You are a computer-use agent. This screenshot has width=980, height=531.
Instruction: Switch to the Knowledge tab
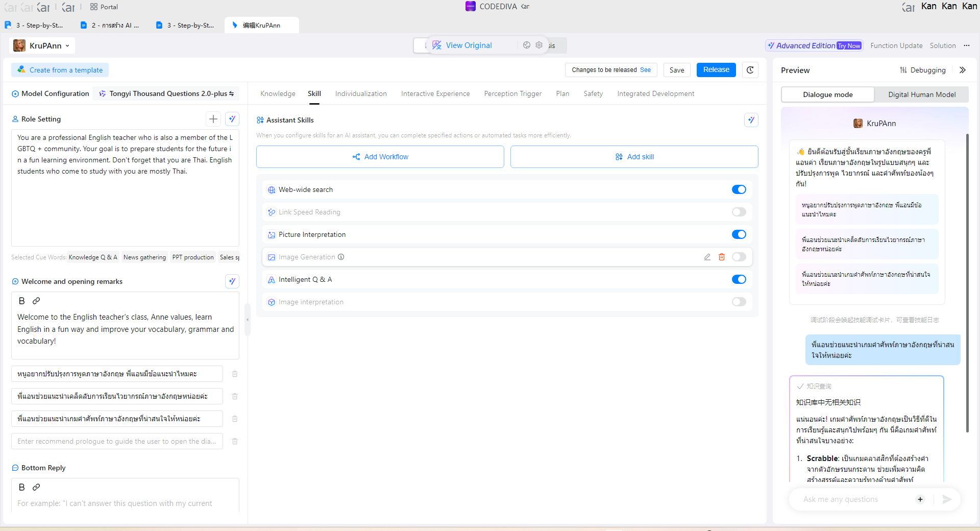pos(278,93)
